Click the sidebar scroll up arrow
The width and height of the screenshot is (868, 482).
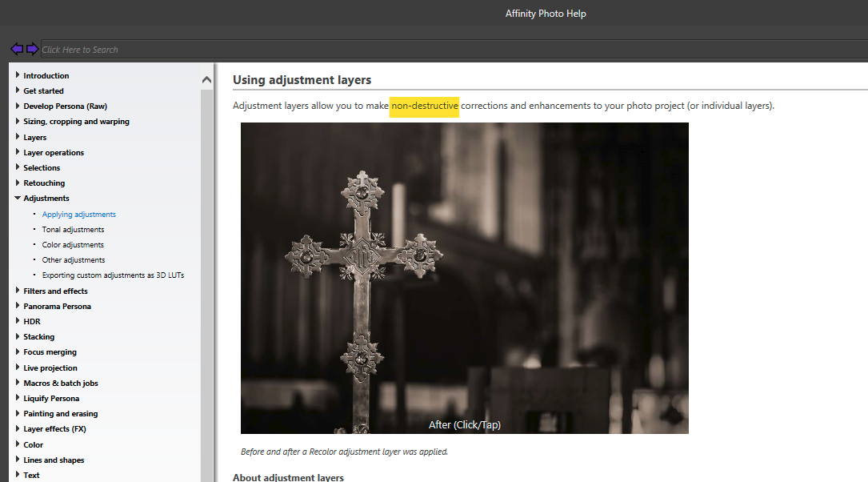click(x=206, y=80)
